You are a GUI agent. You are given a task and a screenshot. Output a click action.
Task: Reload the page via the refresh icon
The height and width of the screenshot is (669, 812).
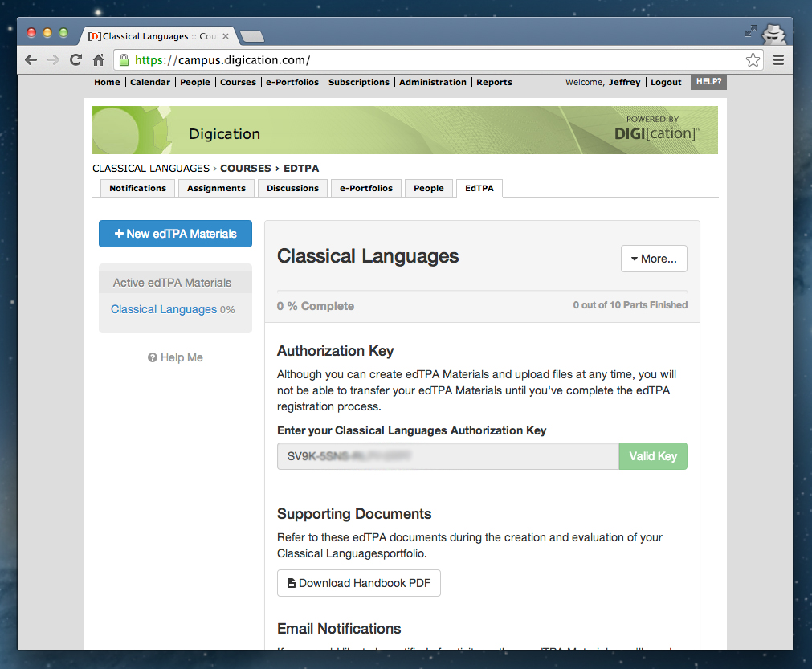pos(75,59)
